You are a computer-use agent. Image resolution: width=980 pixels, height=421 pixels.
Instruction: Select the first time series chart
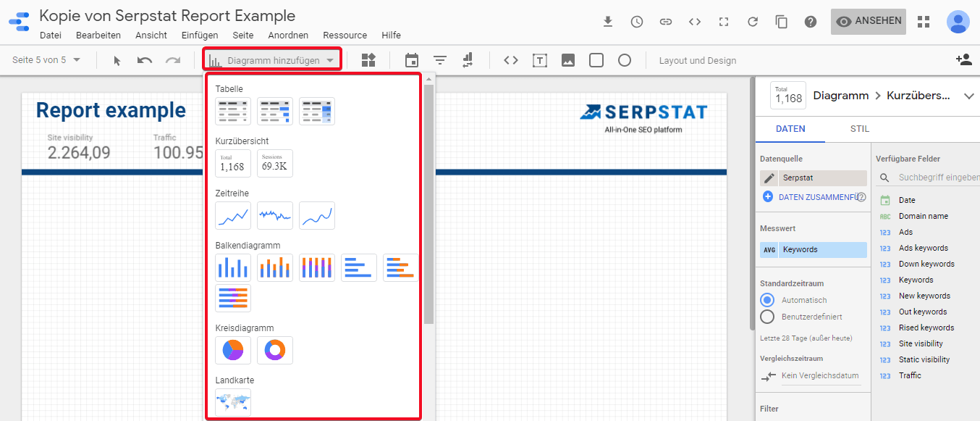pos(233,216)
